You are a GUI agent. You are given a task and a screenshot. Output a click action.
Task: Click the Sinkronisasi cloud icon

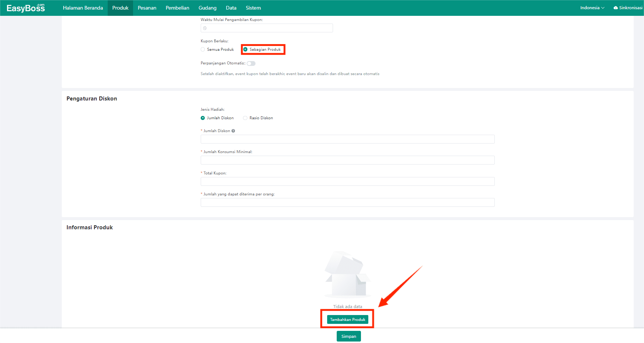pyautogui.click(x=615, y=8)
